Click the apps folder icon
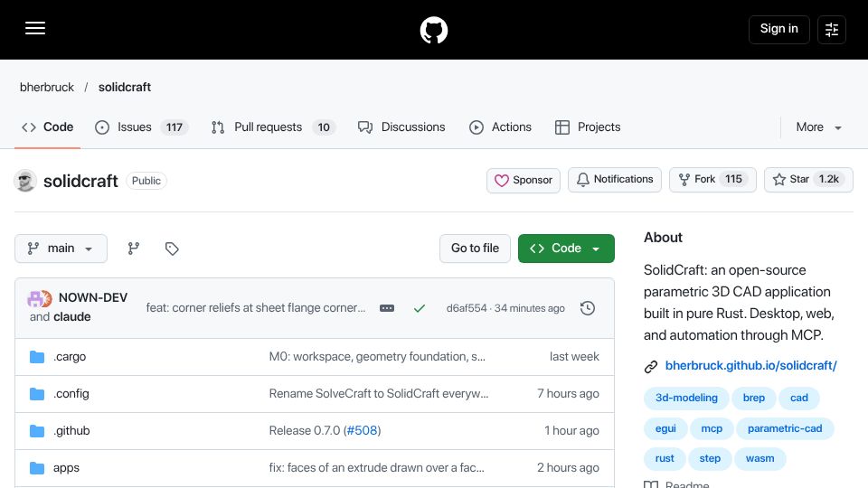This screenshot has width=868, height=488. coord(37,468)
